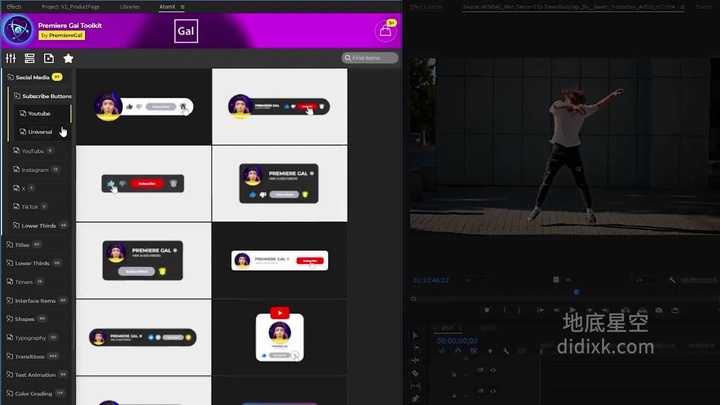This screenshot has height=405, width=720.
Task: Open the AtomX sliders settings icon
Action: coord(11,58)
